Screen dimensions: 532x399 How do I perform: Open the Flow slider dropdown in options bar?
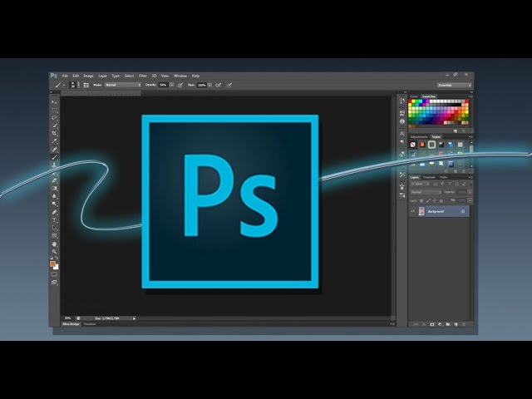[x=210, y=85]
